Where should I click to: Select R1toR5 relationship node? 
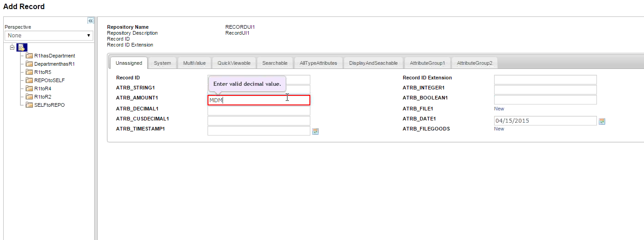pyautogui.click(x=43, y=72)
